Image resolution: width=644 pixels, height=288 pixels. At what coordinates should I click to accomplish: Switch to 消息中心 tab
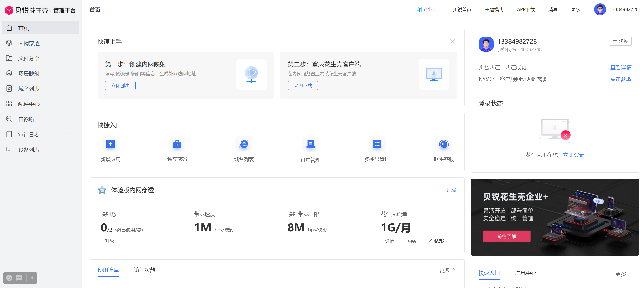pos(525,273)
